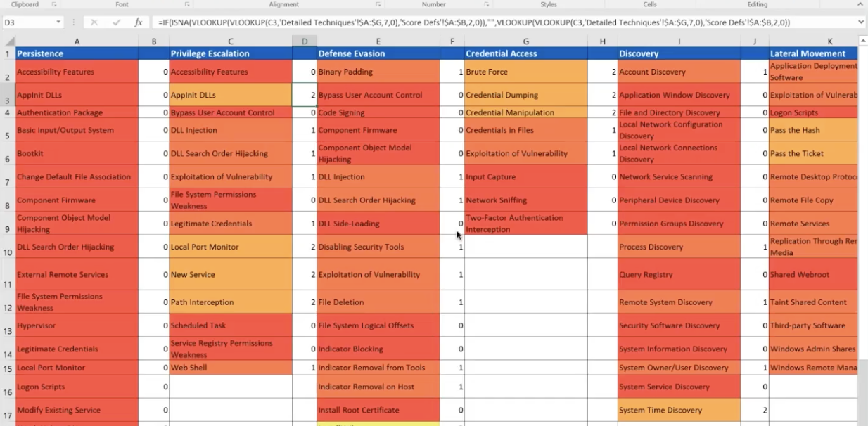Select the row 10 header
This screenshot has height=426, width=868.
(8, 252)
